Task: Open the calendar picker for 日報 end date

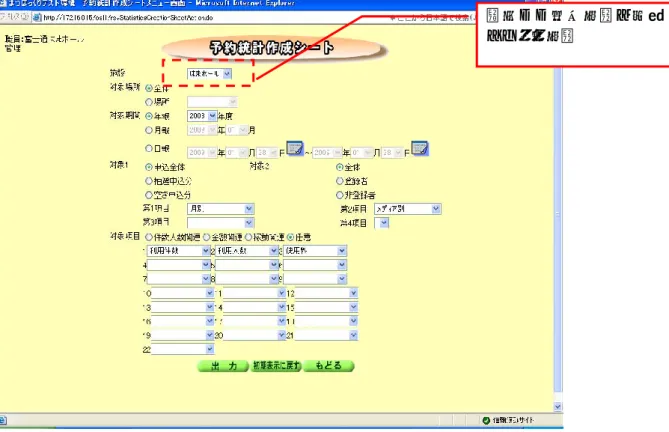Action: tap(419, 149)
